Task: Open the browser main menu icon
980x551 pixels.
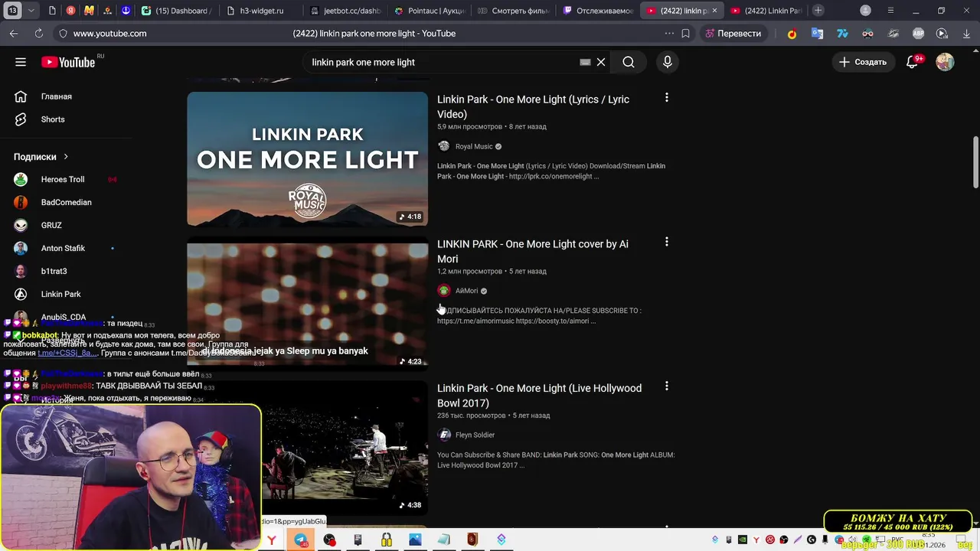Action: [890, 11]
